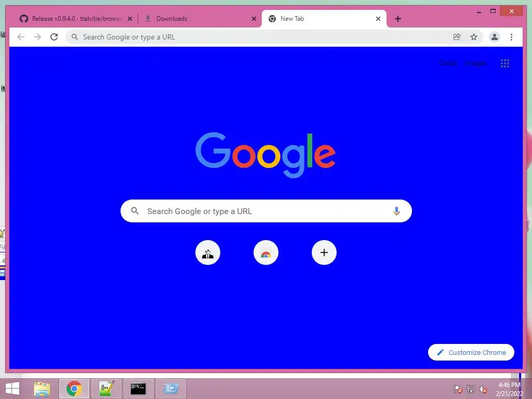This screenshot has width=532, height=399.
Task: Click the Customize Chrome button
Action: click(471, 352)
